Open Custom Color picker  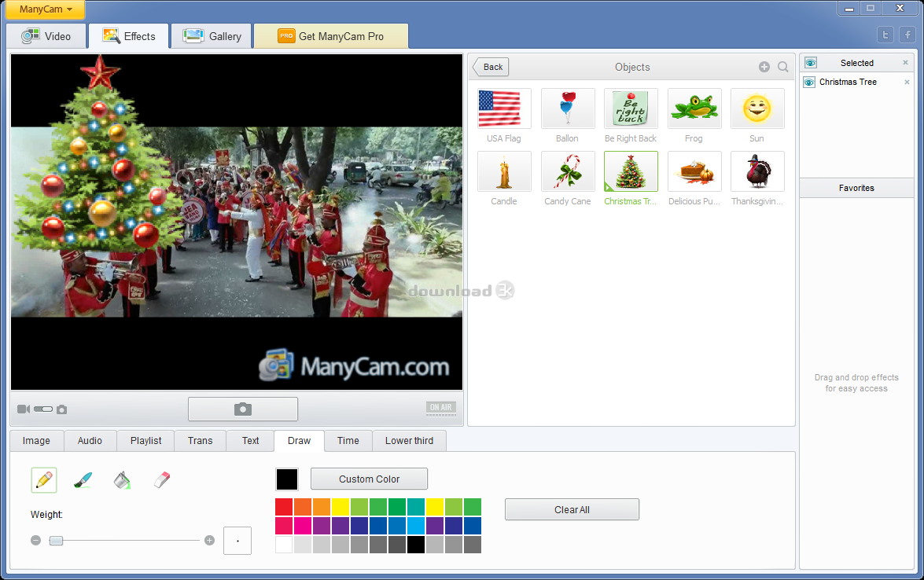coord(370,479)
